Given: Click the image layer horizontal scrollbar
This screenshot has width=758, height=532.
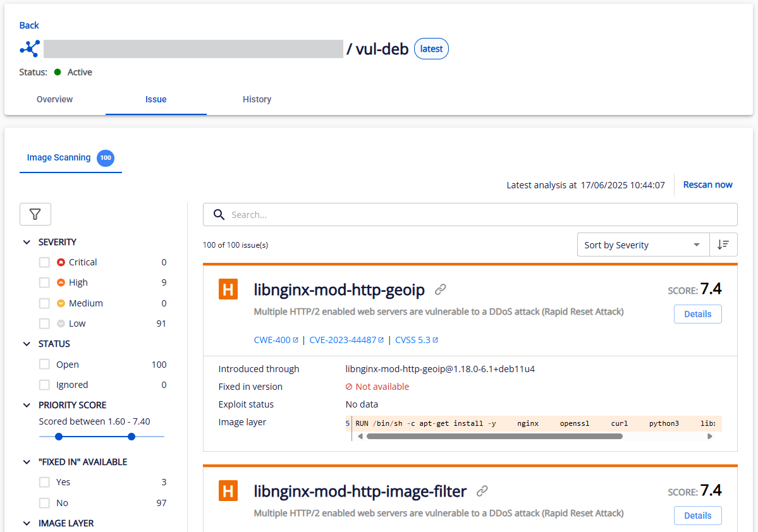Looking at the screenshot, I should (x=494, y=437).
